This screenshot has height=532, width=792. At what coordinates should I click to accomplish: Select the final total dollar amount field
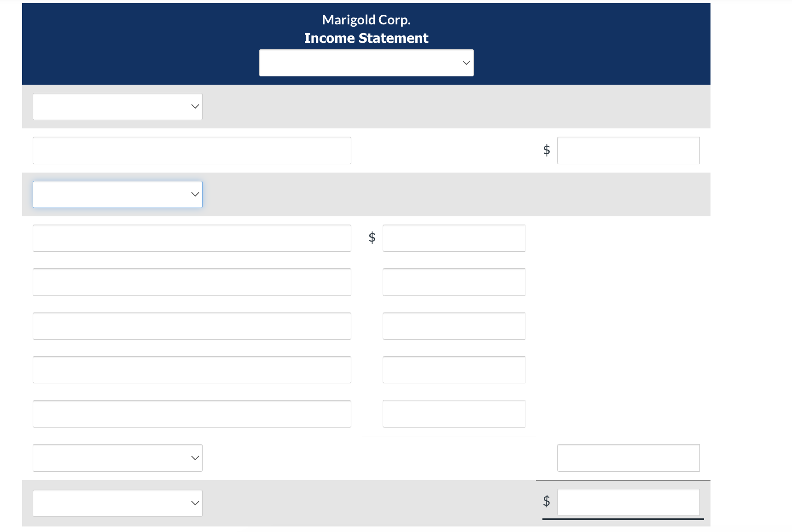coord(628,503)
